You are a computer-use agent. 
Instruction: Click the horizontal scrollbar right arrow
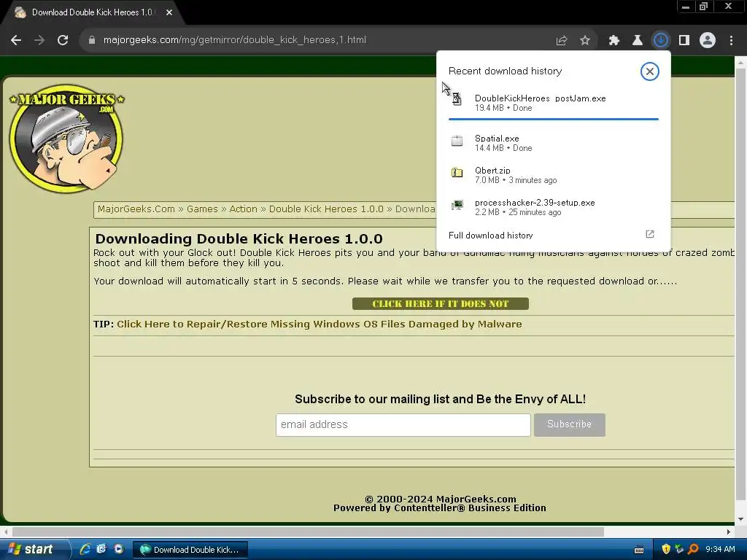[x=729, y=532]
